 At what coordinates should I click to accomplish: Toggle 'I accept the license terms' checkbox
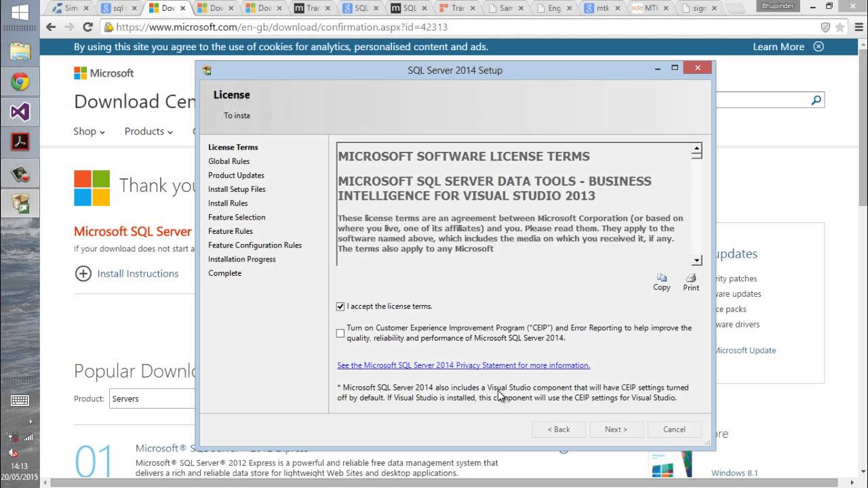point(340,306)
